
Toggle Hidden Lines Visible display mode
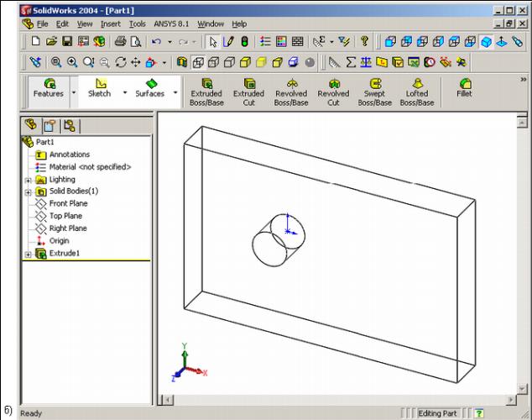[x=214, y=62]
